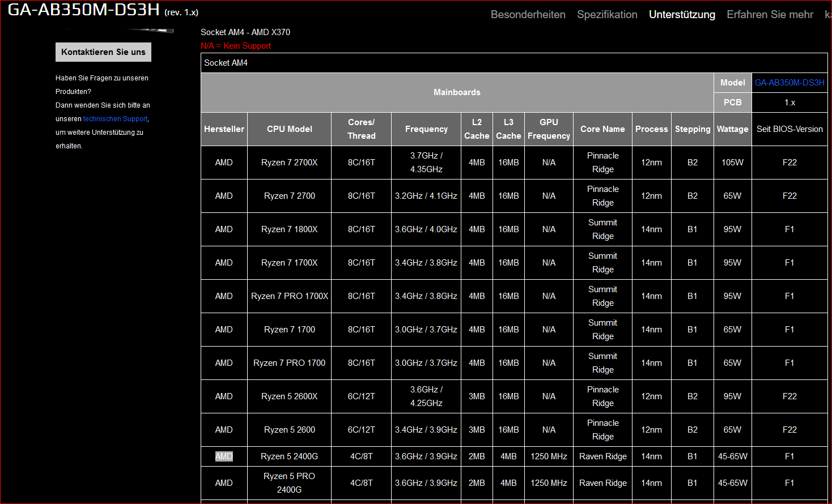The image size is (832, 504).
Task: Click the Hersteller column header
Action: 224,129
